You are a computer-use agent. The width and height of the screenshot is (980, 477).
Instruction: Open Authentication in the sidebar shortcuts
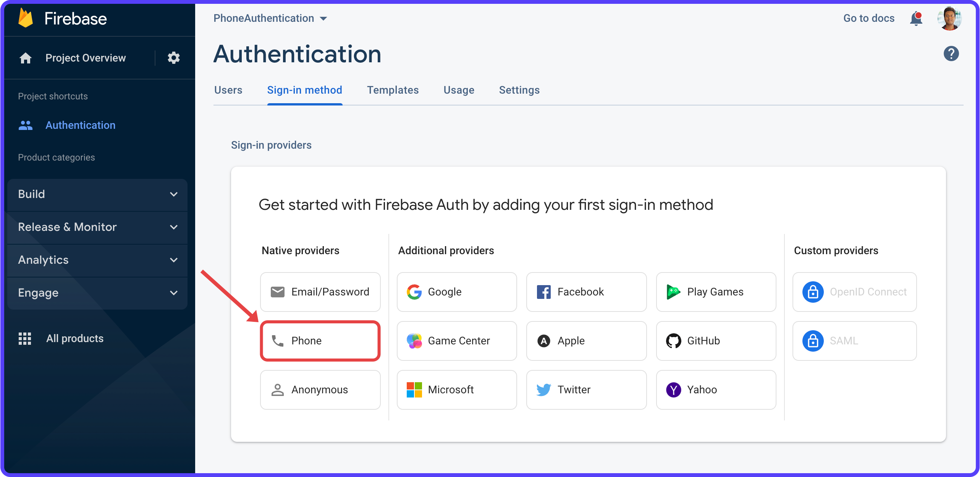click(80, 125)
